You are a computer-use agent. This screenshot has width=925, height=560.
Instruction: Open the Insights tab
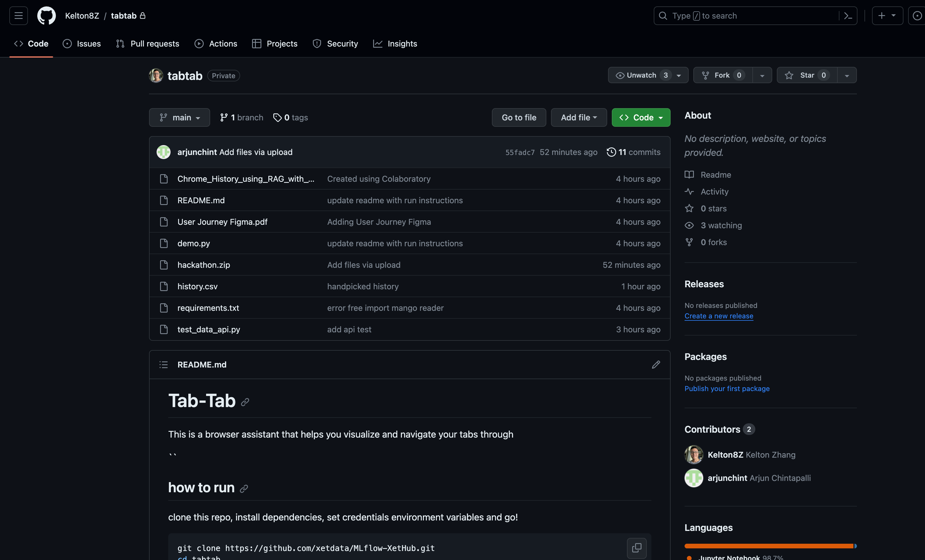point(395,44)
